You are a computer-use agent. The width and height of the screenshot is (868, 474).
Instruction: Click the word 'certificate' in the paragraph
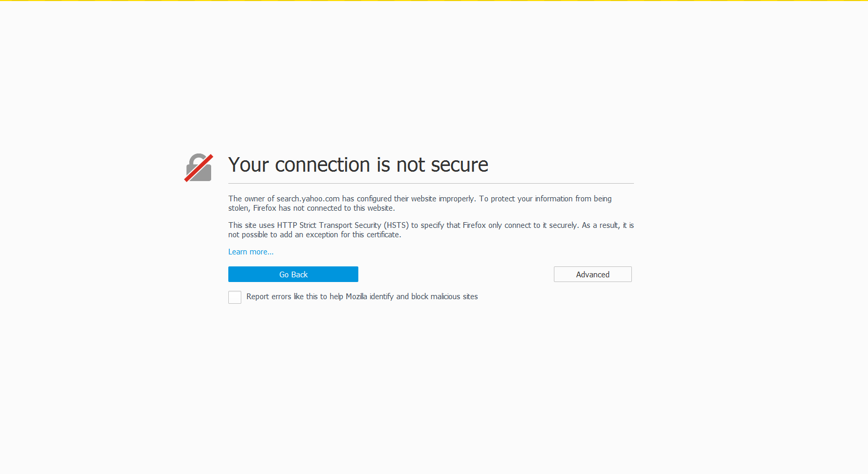(383, 235)
